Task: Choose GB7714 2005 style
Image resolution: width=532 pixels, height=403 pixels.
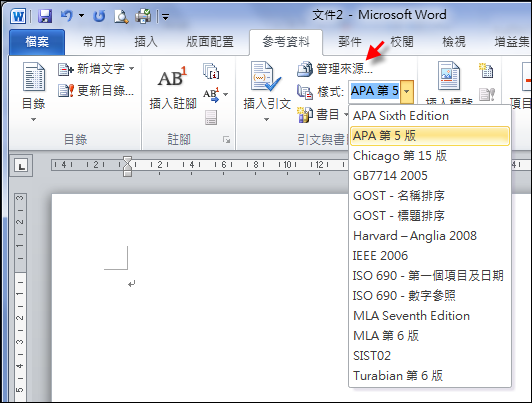Action: [x=430, y=176]
